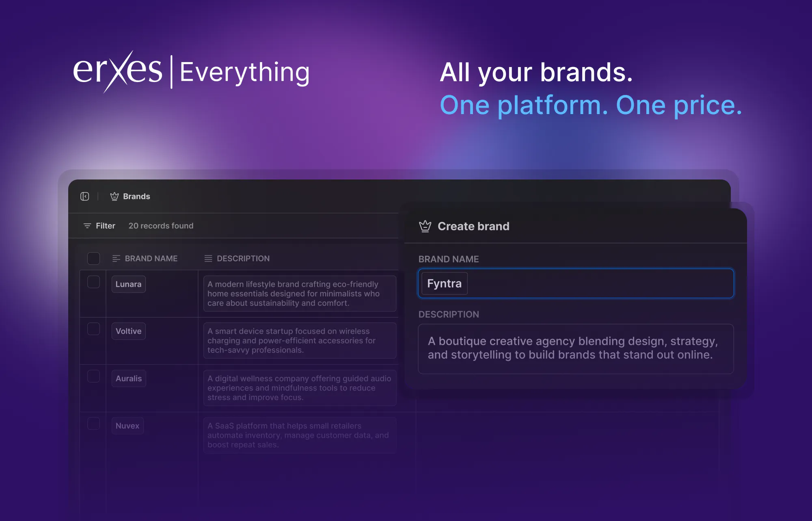Click the Lunara brand name tag
Image resolution: width=812 pixels, height=521 pixels.
point(128,284)
